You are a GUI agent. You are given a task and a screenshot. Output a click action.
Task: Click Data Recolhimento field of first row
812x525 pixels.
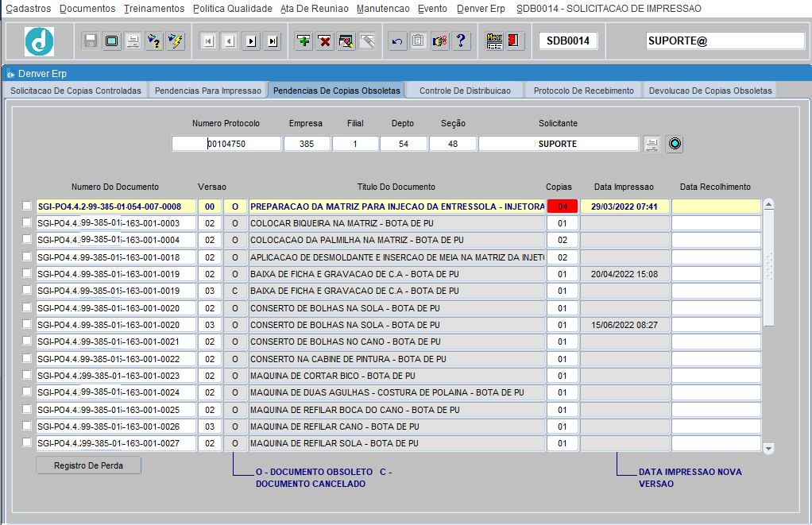click(716, 207)
